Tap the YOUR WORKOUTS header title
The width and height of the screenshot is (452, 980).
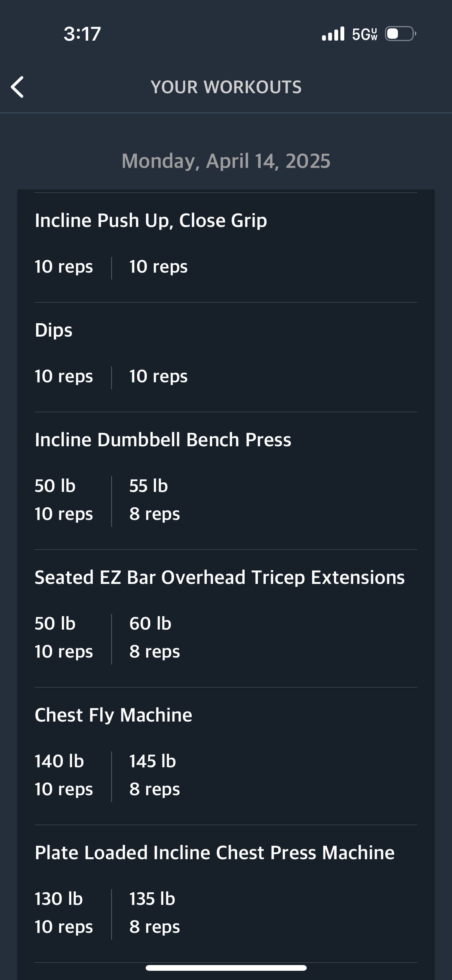pyautogui.click(x=226, y=87)
